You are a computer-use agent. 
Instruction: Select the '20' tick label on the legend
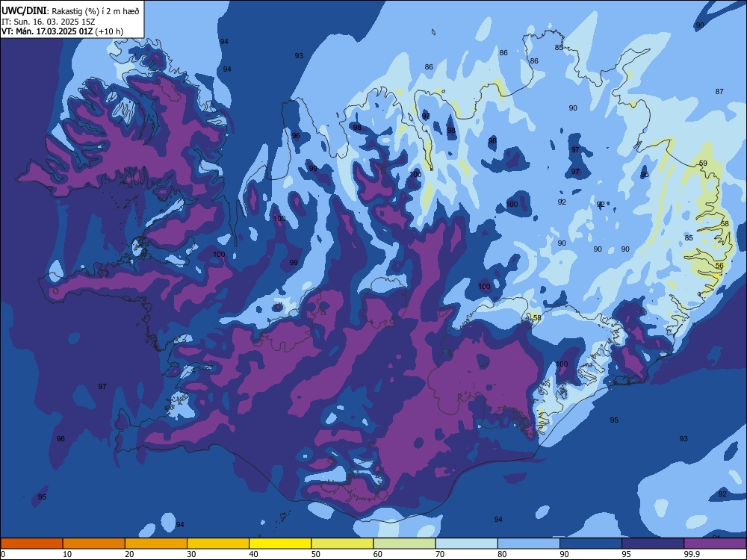click(129, 554)
